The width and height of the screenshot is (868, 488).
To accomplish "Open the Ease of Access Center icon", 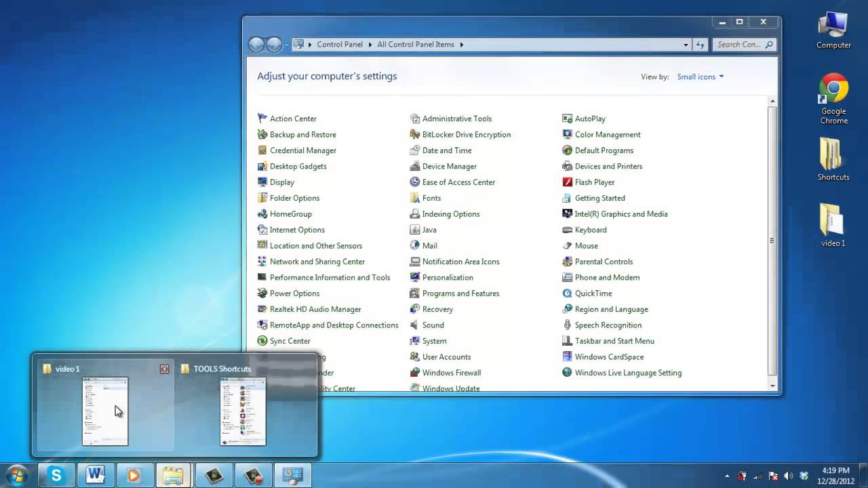I will pos(415,182).
